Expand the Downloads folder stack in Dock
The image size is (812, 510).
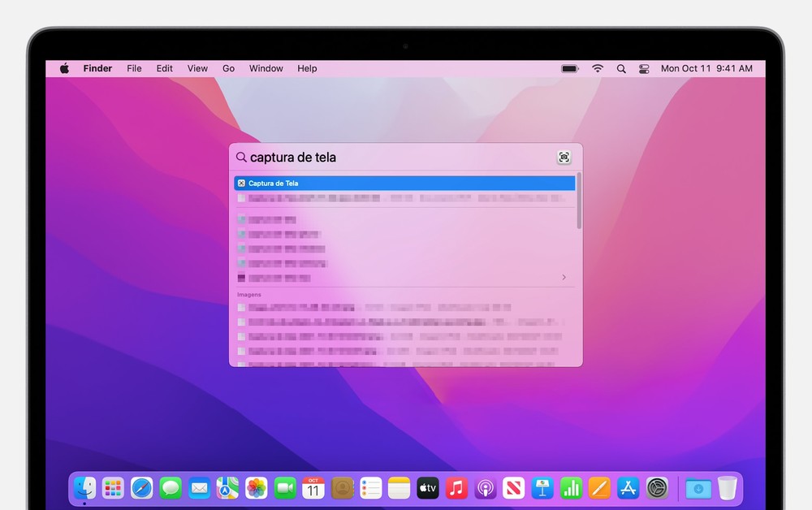[x=698, y=488]
